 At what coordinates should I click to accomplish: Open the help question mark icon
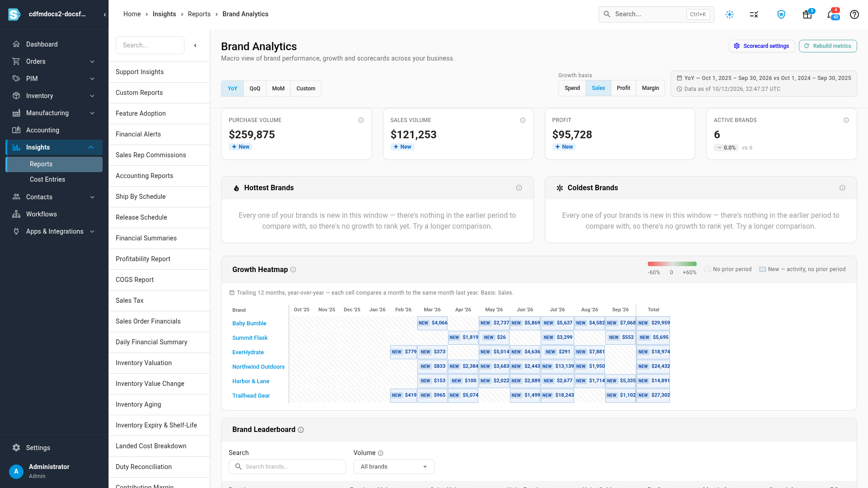[x=854, y=14]
